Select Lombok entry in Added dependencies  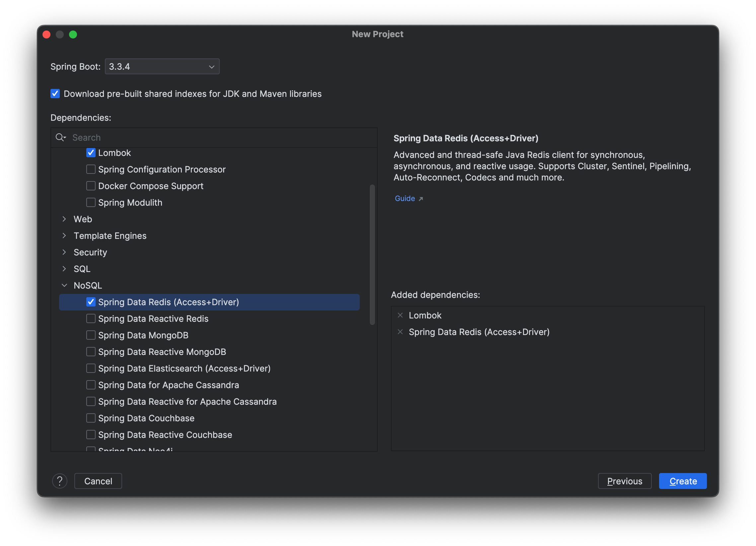[x=425, y=315]
